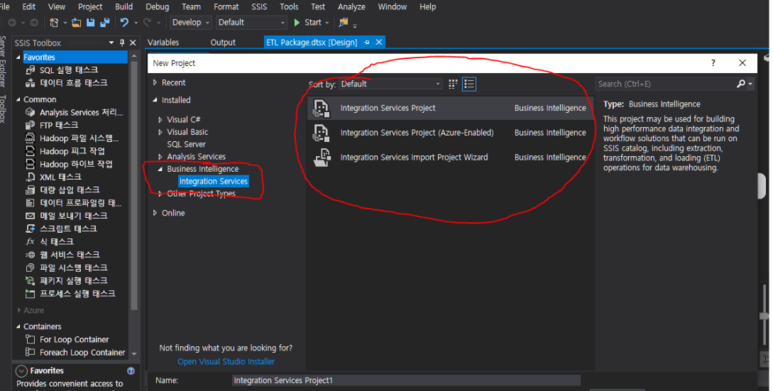This screenshot has width=773, height=391.
Task: Expand the Visual Basic templates node
Action: (x=160, y=132)
